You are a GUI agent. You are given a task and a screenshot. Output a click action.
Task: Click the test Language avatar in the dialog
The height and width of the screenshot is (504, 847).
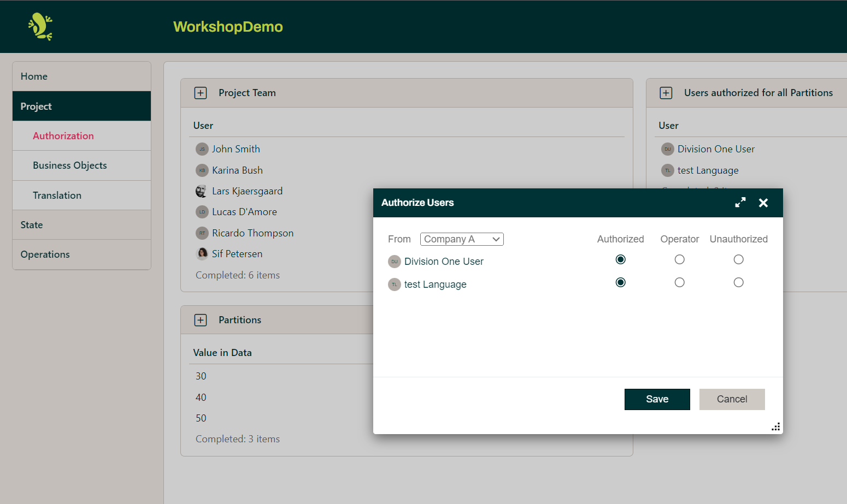click(x=394, y=284)
